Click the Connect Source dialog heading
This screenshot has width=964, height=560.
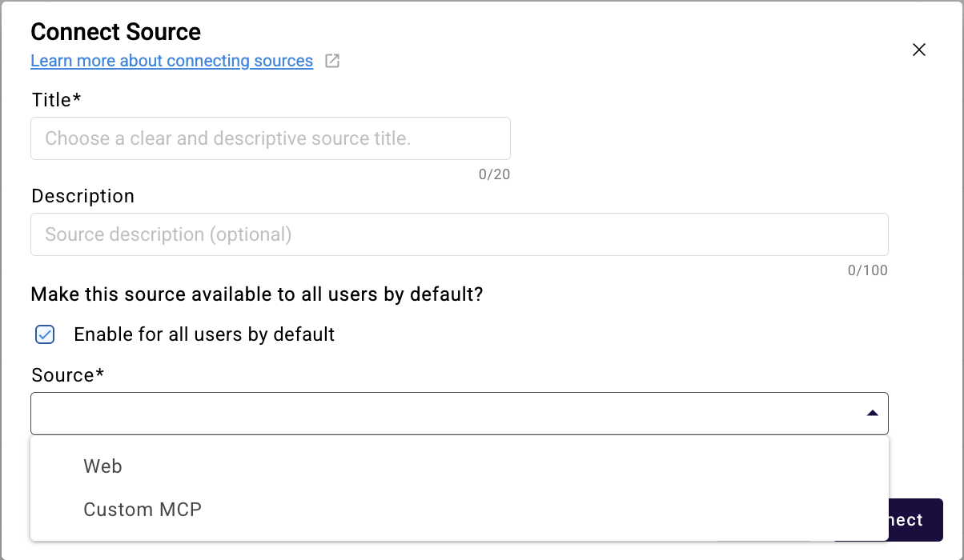coord(116,32)
